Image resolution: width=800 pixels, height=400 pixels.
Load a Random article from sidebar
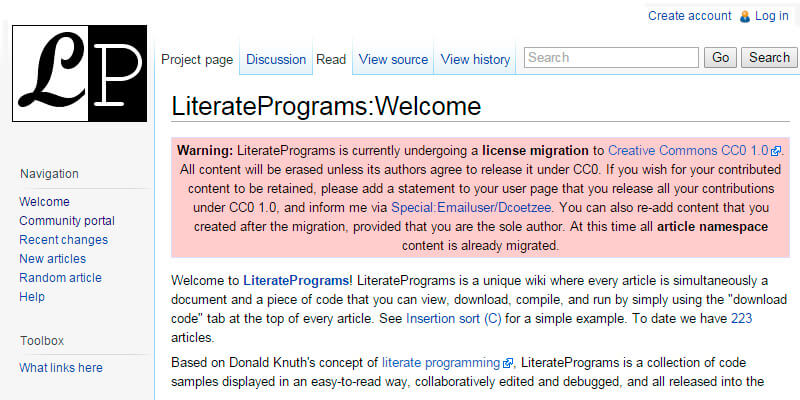60,278
